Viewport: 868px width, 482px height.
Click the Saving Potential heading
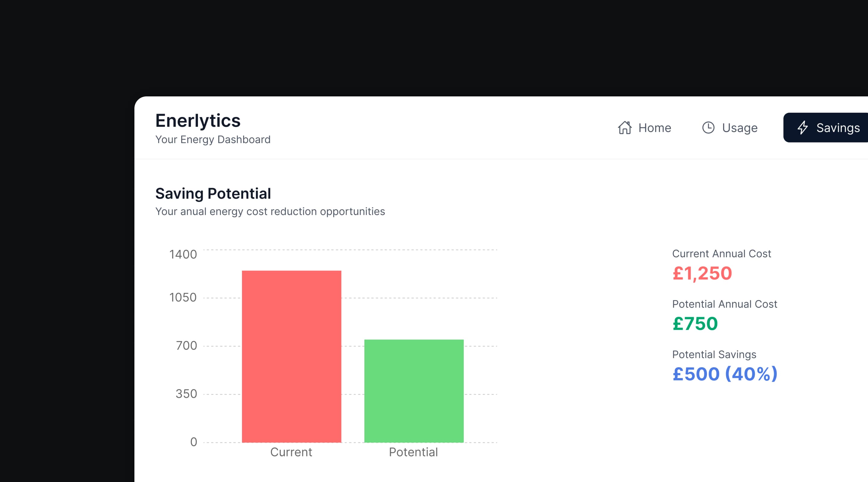pyautogui.click(x=213, y=194)
